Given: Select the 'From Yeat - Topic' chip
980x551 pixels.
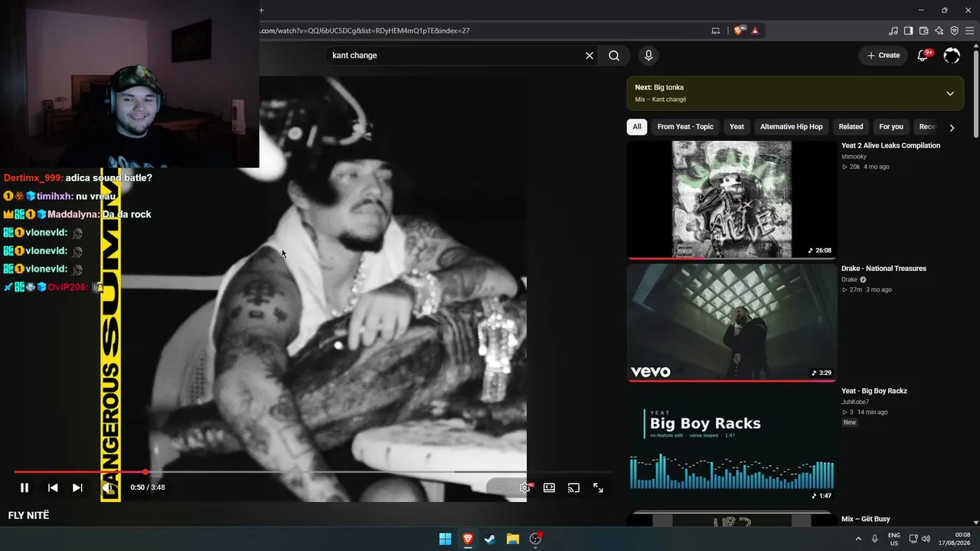Looking at the screenshot, I should pyautogui.click(x=685, y=127).
